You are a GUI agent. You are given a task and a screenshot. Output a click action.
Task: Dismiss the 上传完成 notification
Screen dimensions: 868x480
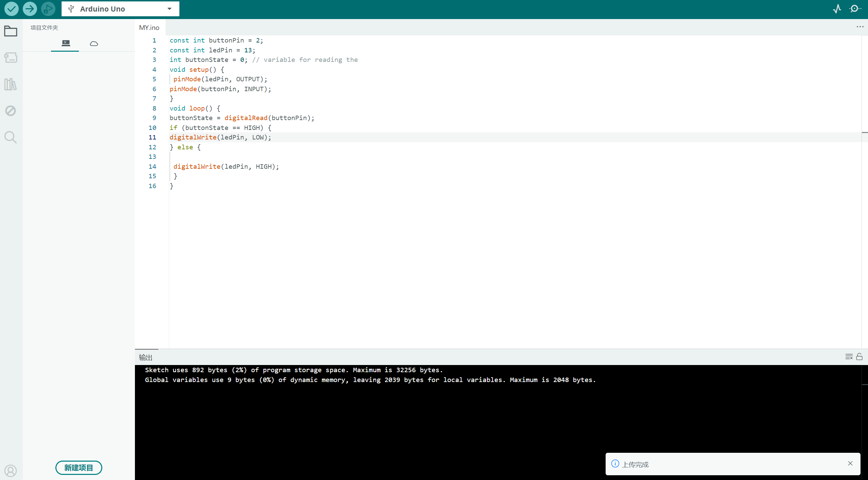coord(850,463)
